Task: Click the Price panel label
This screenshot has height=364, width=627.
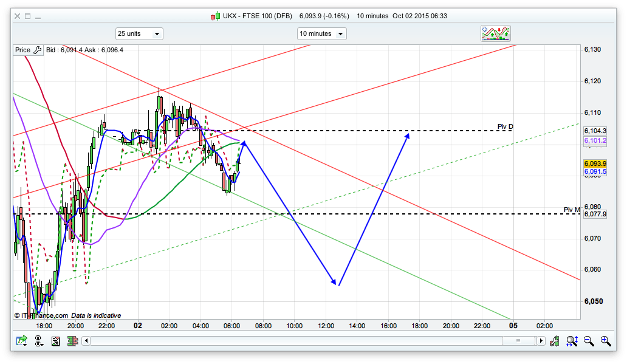Action: click(x=22, y=50)
